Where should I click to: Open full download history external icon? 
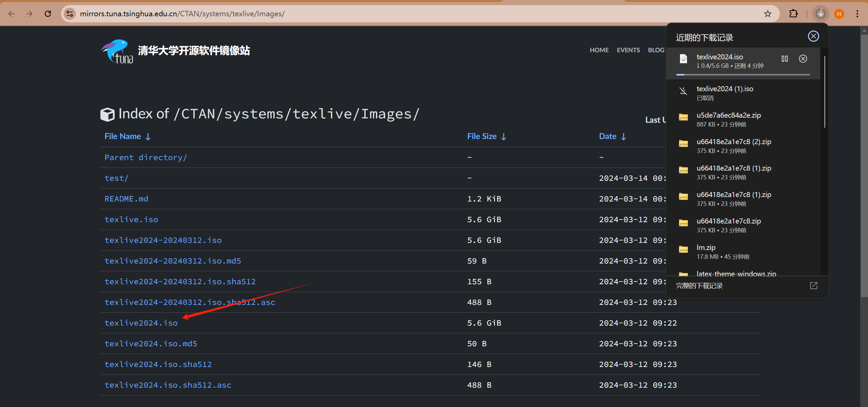point(813,286)
